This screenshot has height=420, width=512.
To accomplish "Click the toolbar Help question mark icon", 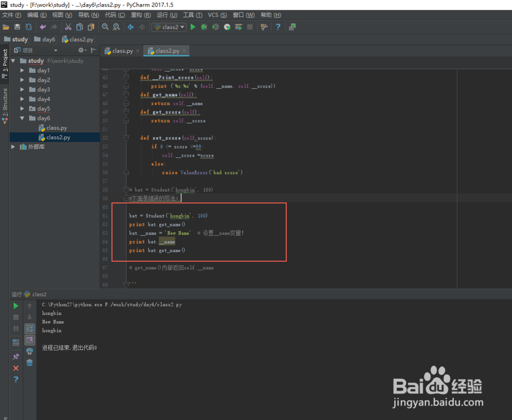I will [278, 27].
